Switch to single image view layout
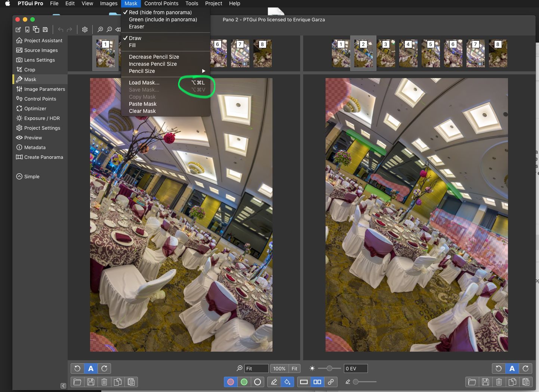 [304, 382]
